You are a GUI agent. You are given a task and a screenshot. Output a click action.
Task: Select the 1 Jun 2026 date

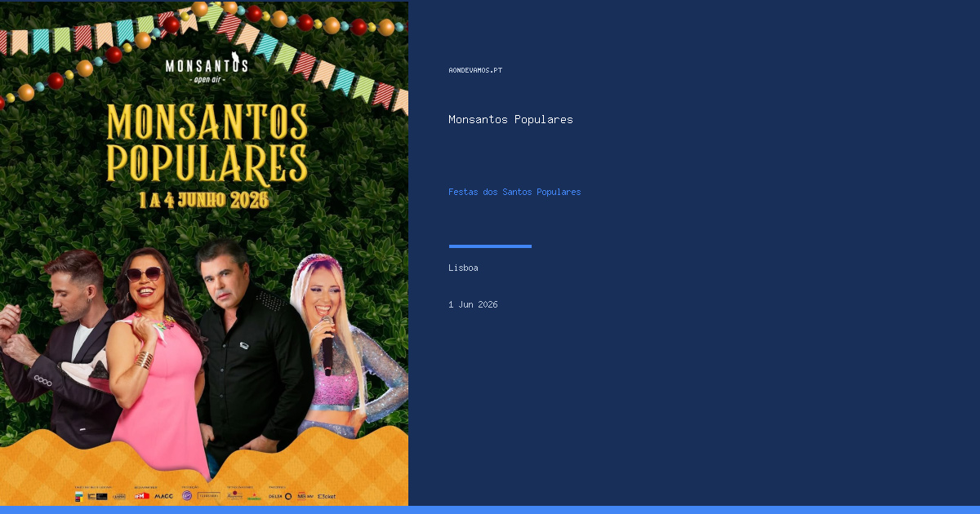[473, 304]
